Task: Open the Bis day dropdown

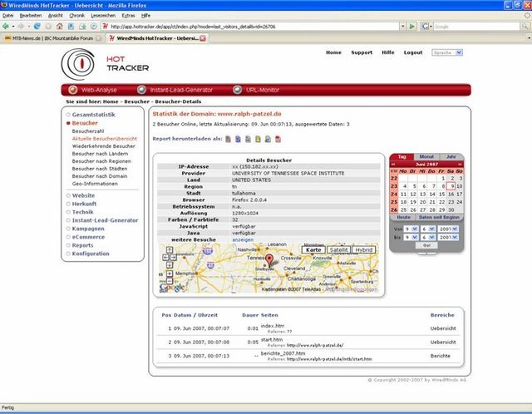Action: [411, 237]
